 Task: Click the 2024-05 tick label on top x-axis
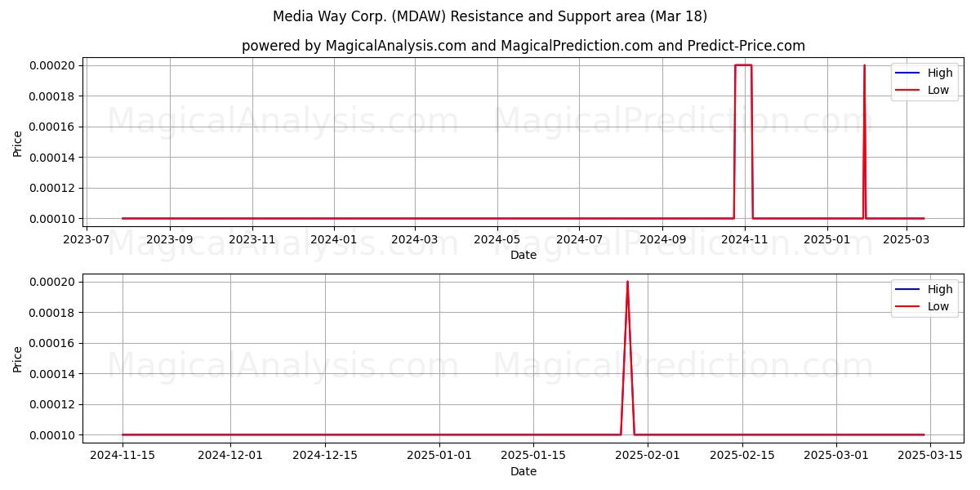pyautogui.click(x=497, y=239)
